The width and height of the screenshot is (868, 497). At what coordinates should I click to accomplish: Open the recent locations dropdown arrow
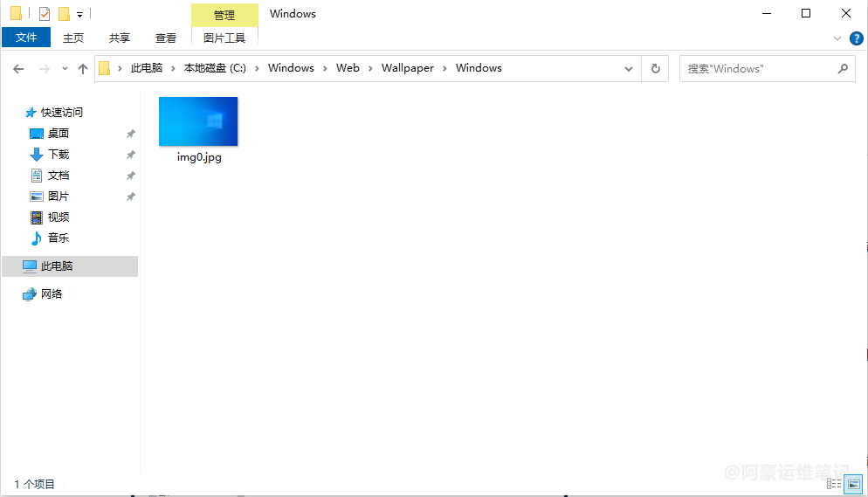[65, 69]
